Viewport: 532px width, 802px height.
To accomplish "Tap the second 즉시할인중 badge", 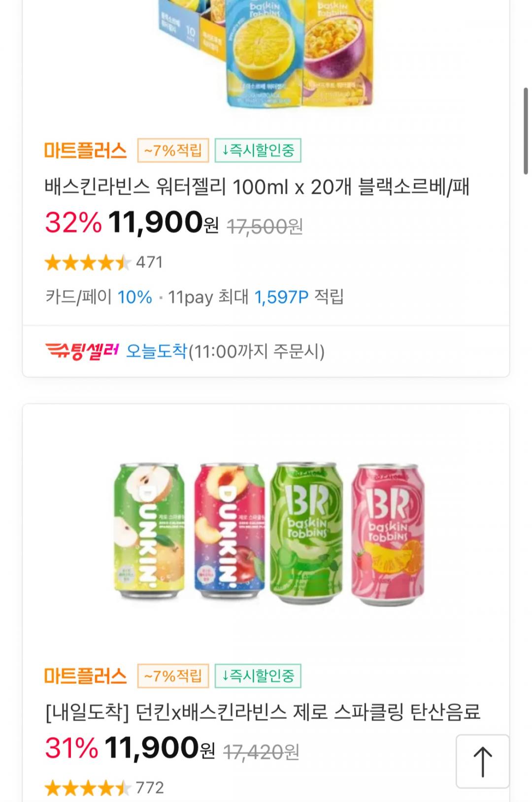I will pos(258,675).
